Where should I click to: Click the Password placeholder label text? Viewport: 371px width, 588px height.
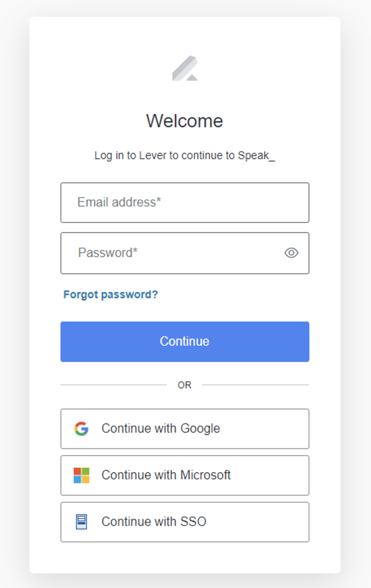tap(108, 253)
